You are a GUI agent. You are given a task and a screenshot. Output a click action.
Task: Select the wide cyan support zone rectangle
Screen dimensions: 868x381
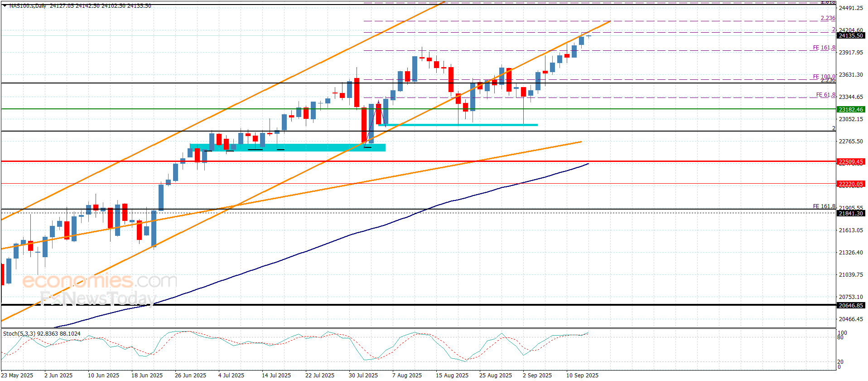coord(288,147)
